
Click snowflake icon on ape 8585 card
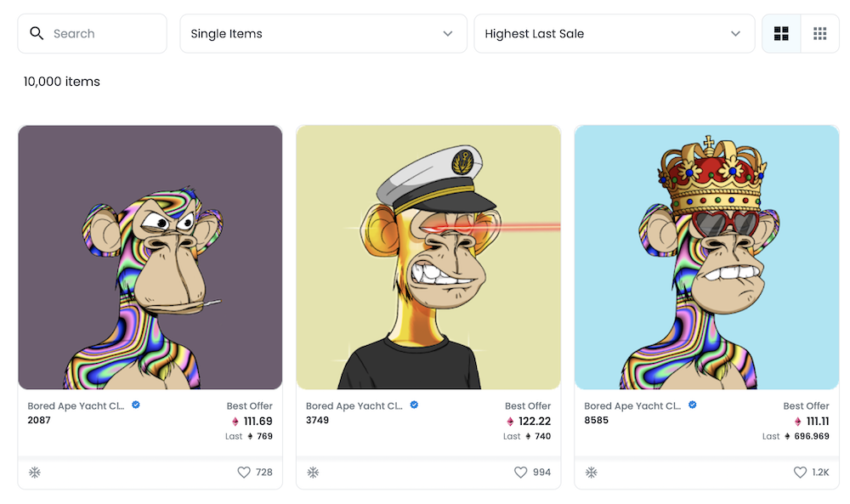[592, 473]
